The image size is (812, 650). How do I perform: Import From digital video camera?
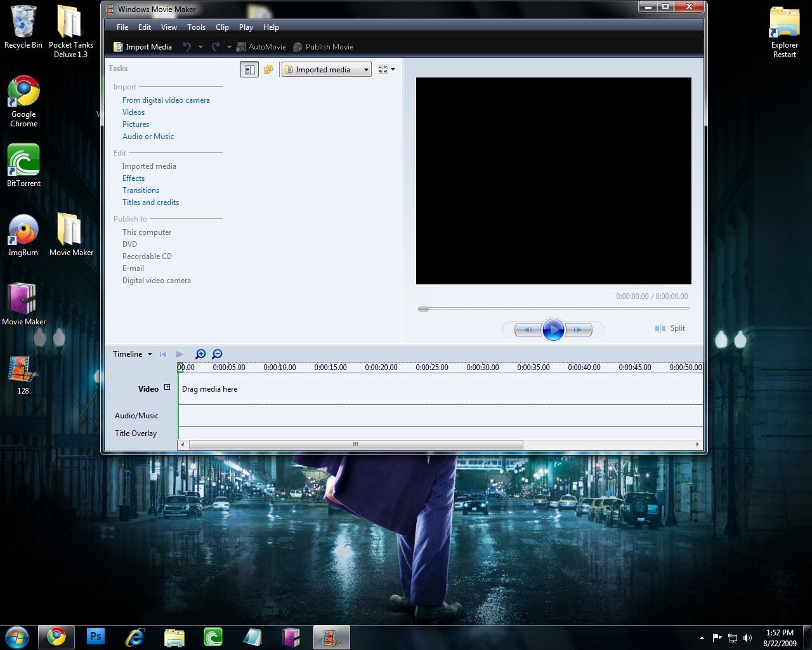(x=166, y=100)
